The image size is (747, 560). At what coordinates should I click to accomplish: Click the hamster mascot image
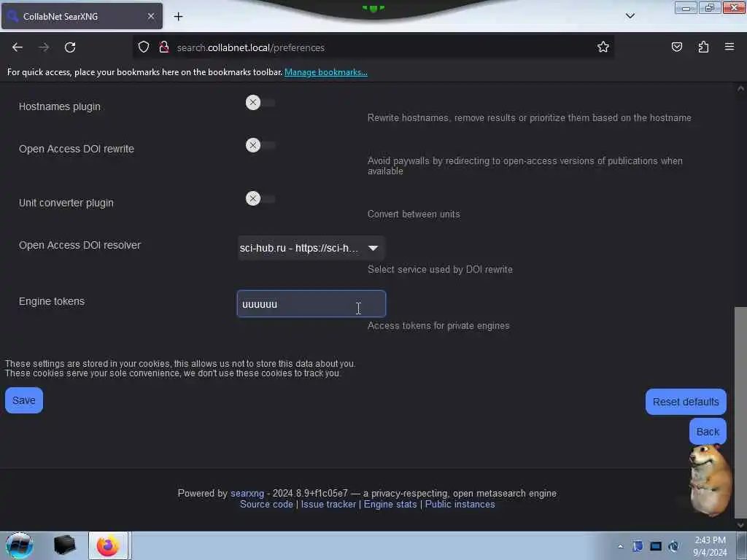[710, 480]
